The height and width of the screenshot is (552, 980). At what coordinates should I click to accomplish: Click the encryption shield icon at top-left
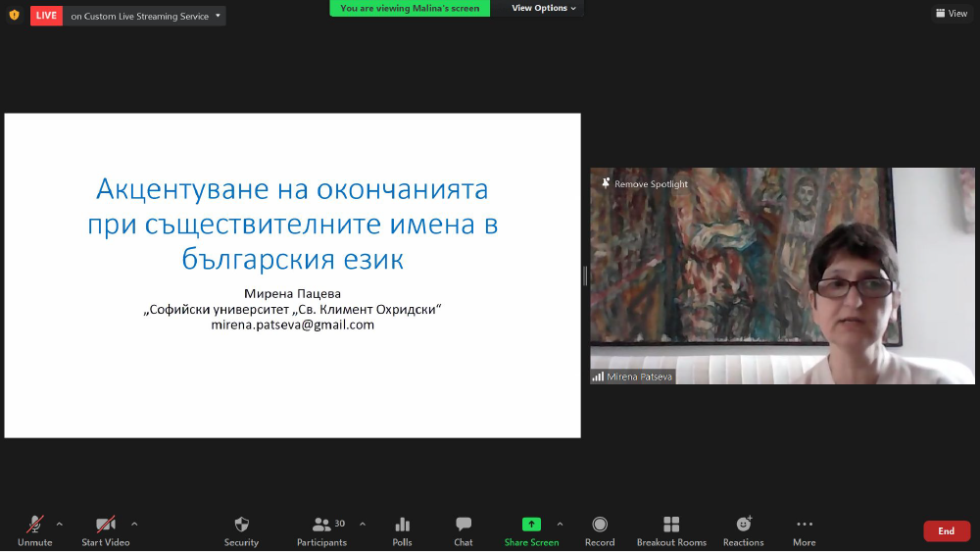pyautogui.click(x=14, y=15)
